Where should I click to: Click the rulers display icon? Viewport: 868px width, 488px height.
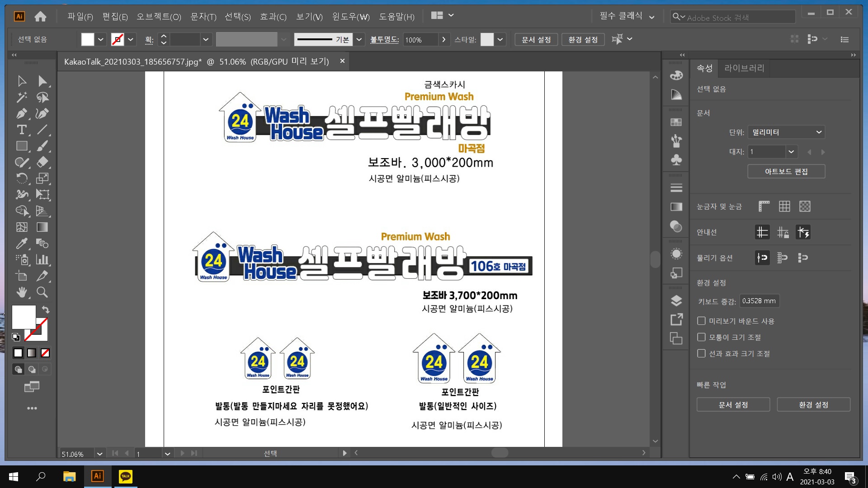click(x=764, y=206)
